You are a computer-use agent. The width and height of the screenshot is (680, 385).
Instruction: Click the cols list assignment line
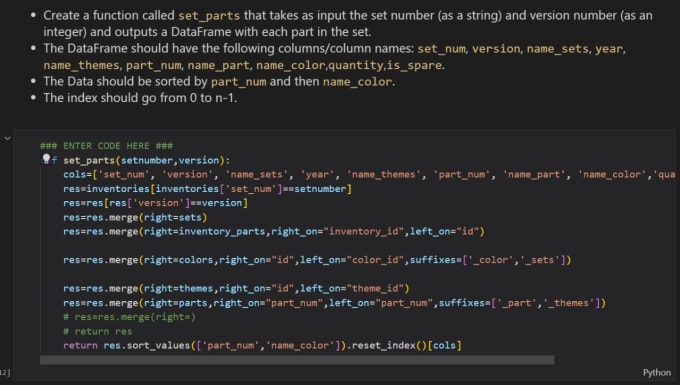(369, 175)
